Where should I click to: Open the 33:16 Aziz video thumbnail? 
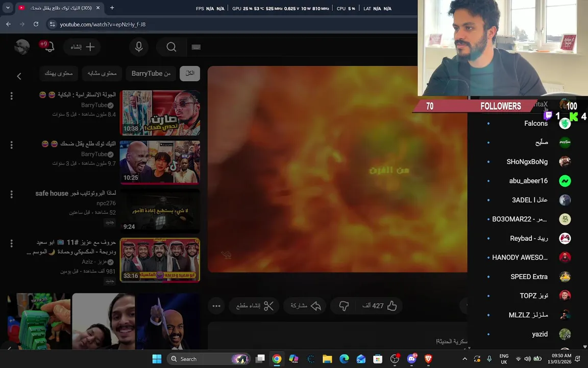click(x=160, y=260)
